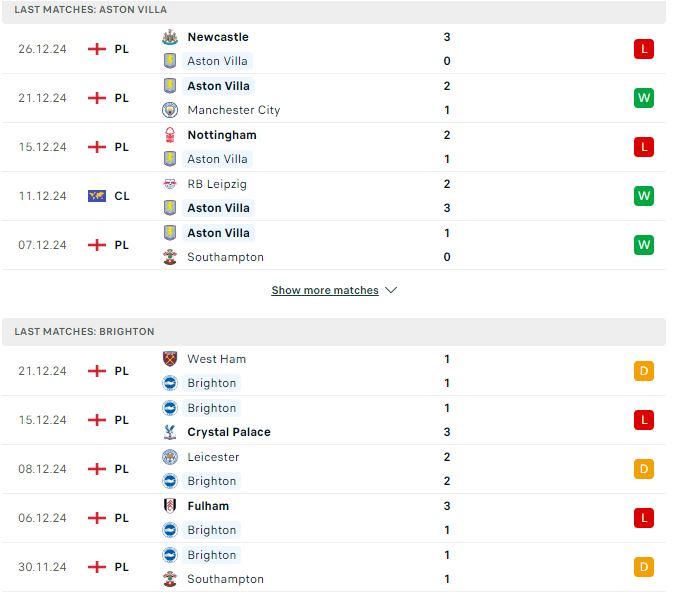Click the Crystal Palace crest icon
The width and height of the screenshot is (677, 596).
coord(170,432)
